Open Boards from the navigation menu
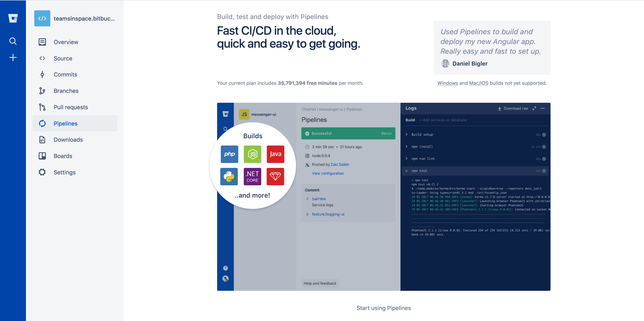The height and width of the screenshot is (321, 644). point(63,156)
